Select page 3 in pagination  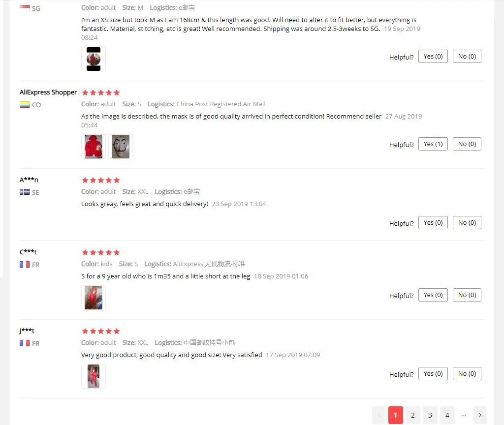pos(430,415)
